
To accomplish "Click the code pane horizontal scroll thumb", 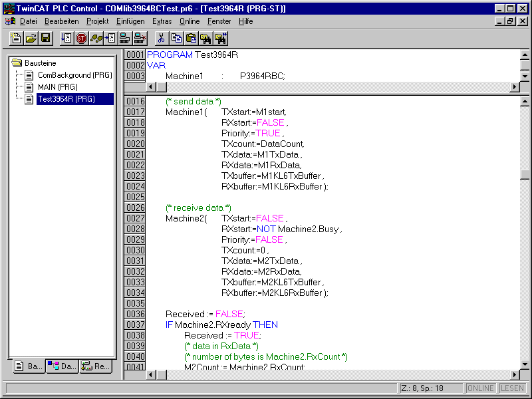I will 162,374.
